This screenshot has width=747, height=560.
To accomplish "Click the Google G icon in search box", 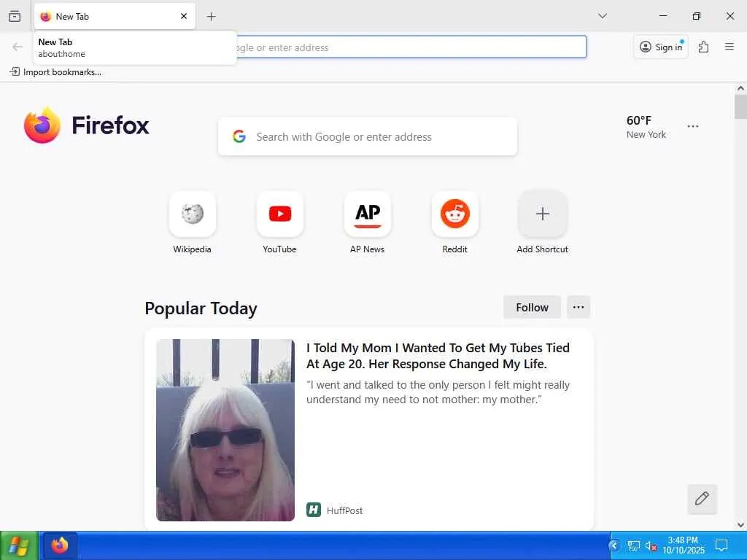I will tap(239, 136).
